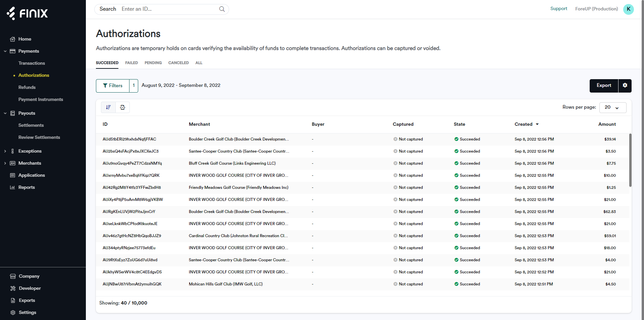
Task: Open Developer section in sidebar
Action: click(30, 288)
